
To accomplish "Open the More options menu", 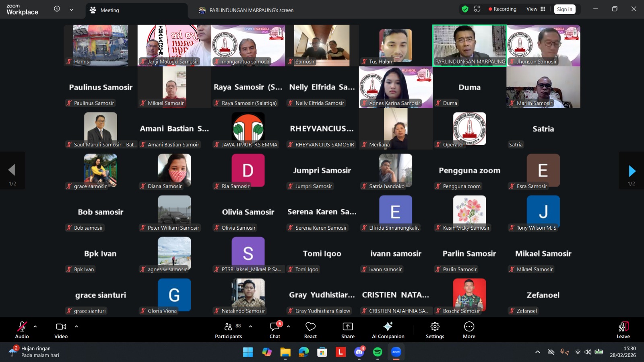I will 469,330.
